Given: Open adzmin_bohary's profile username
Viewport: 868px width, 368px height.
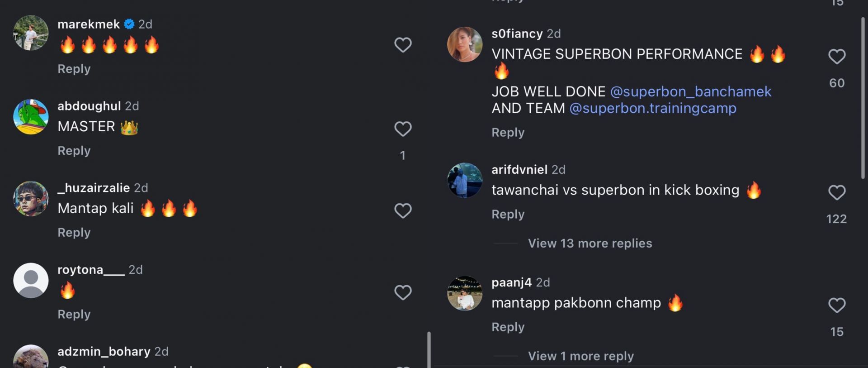Looking at the screenshot, I should (x=104, y=352).
